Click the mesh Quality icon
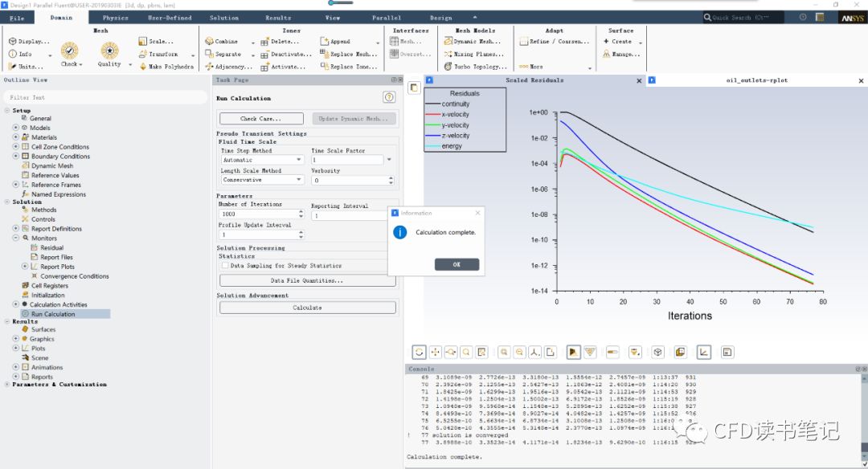The height and width of the screenshot is (469, 868). coord(109,51)
